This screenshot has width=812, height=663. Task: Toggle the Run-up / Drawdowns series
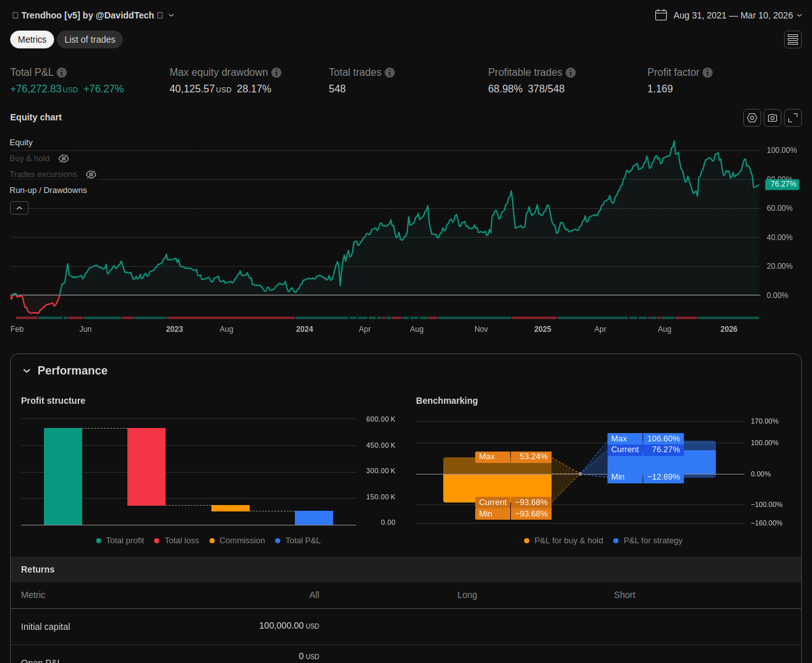point(48,190)
